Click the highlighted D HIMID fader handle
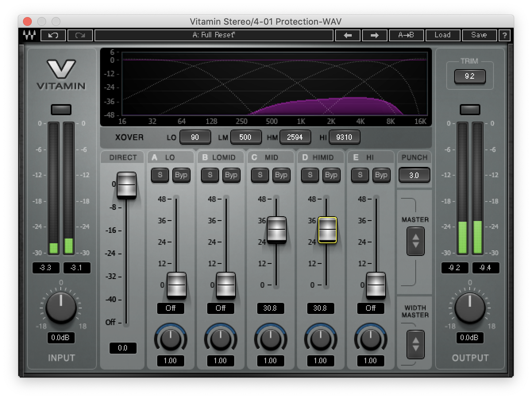Image resolution: width=532 pixels, height=399 pixels. click(328, 230)
